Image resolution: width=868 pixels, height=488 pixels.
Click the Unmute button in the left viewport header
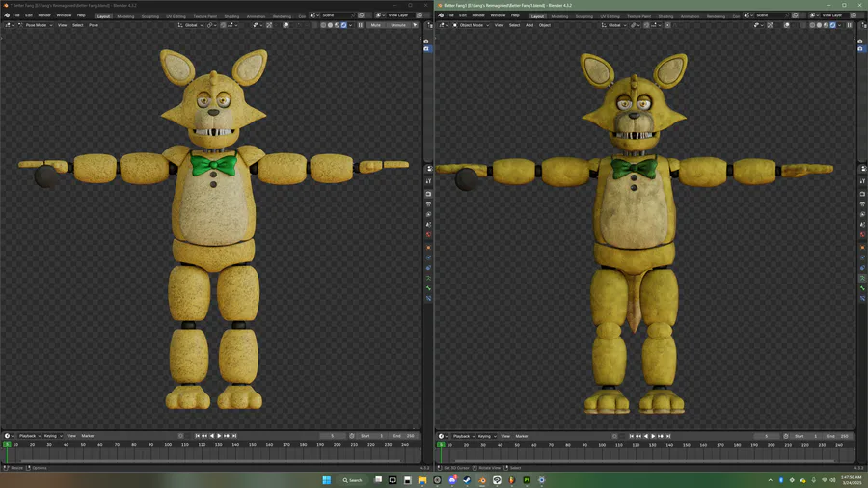point(398,25)
